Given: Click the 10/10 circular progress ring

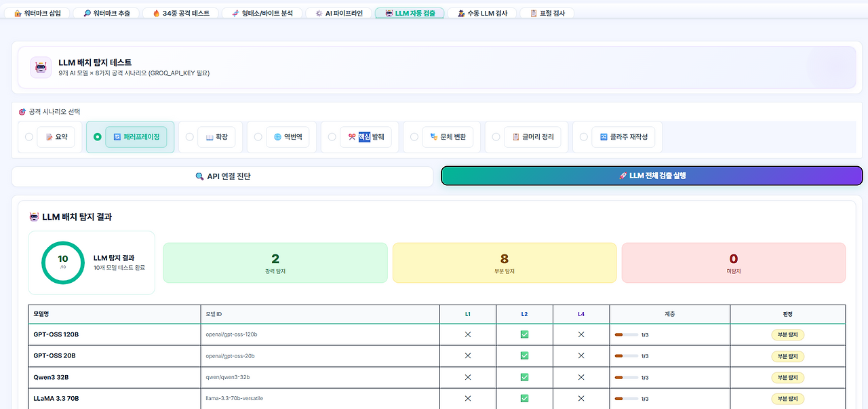Looking at the screenshot, I should click(63, 262).
